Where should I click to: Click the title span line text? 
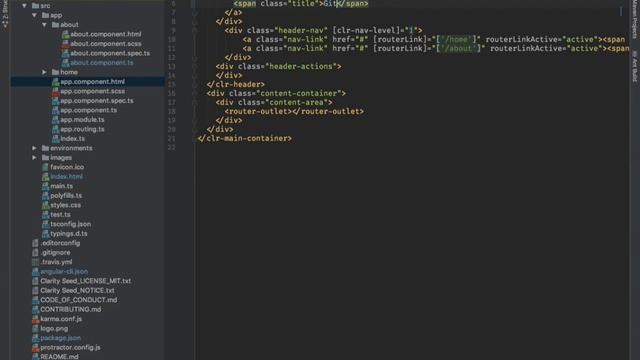tap(301, 4)
